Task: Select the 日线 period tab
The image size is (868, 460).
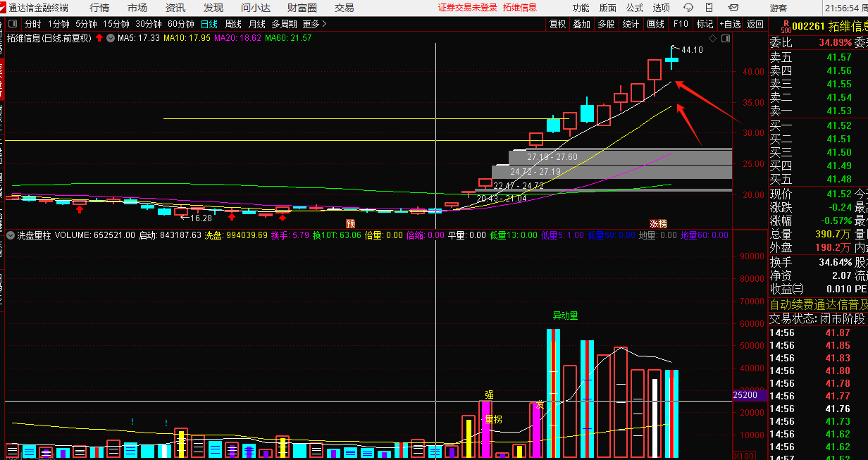Action: click(209, 24)
